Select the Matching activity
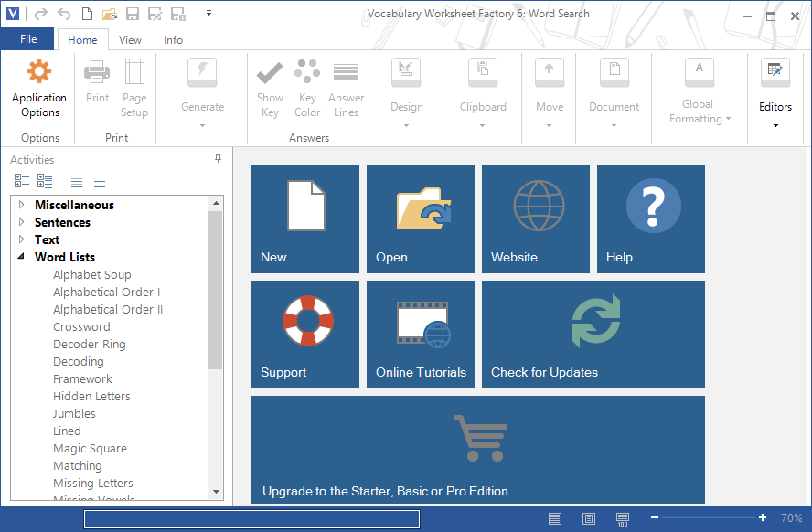812x532 pixels. click(x=78, y=466)
